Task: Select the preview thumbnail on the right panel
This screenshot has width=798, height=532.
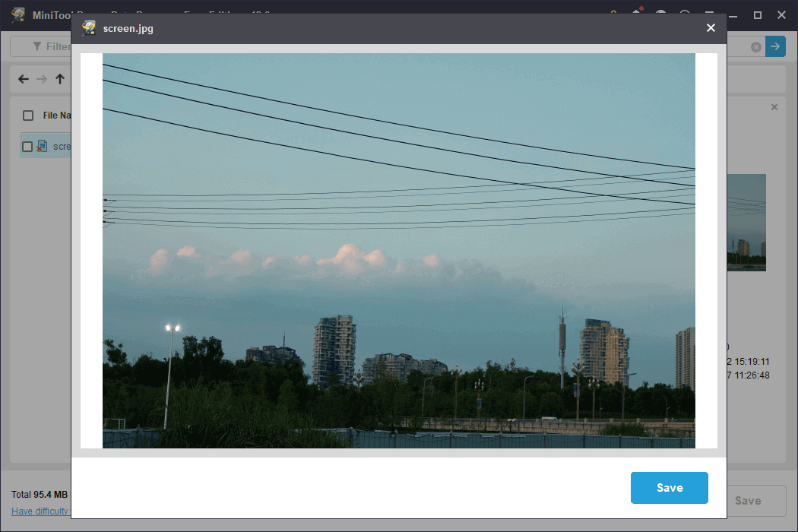Action: (746, 223)
